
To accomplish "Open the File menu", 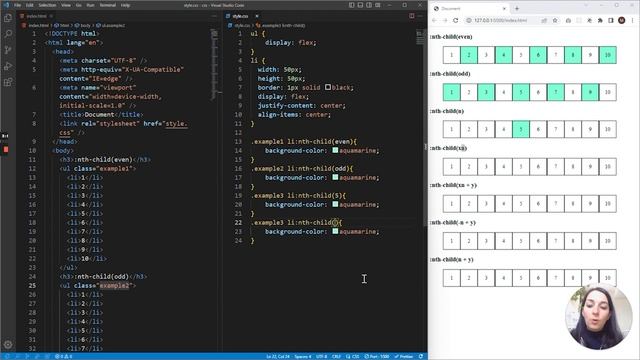I will [18, 5].
